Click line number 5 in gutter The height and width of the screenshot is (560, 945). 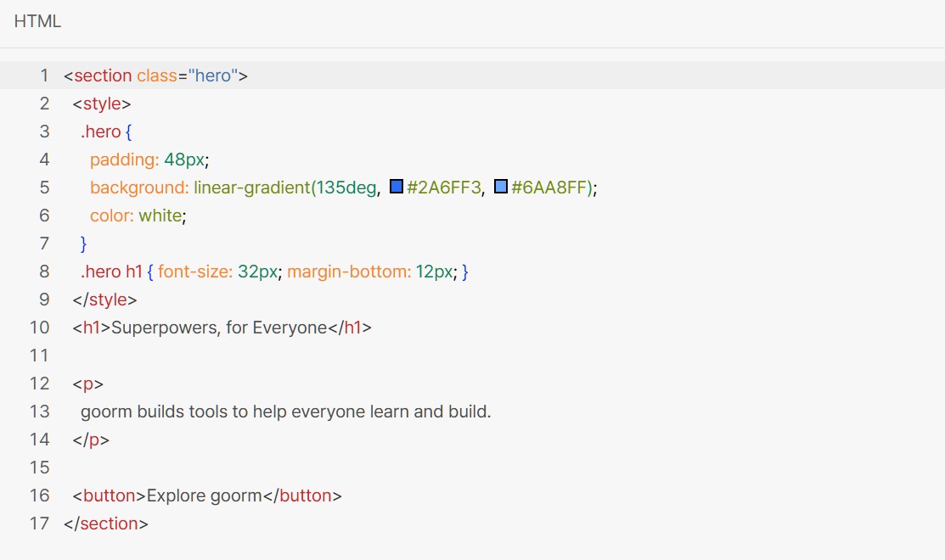[x=44, y=188]
